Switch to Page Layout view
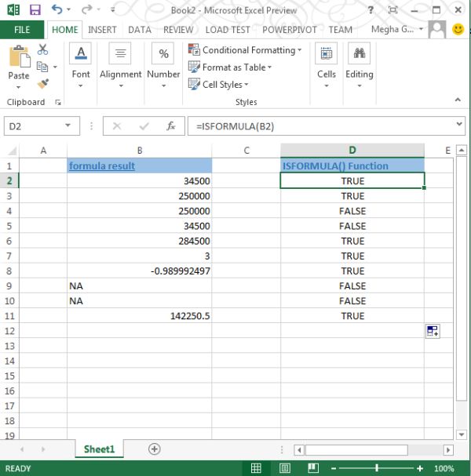The width and height of the screenshot is (471, 476). [x=285, y=468]
